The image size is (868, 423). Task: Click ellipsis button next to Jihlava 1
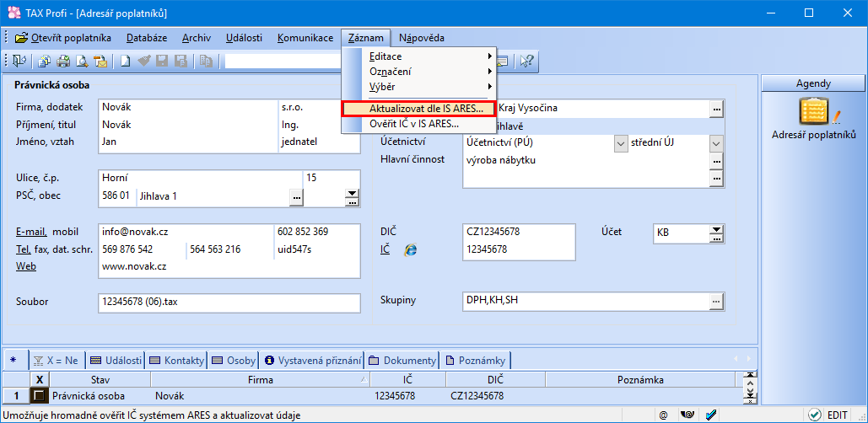[297, 197]
